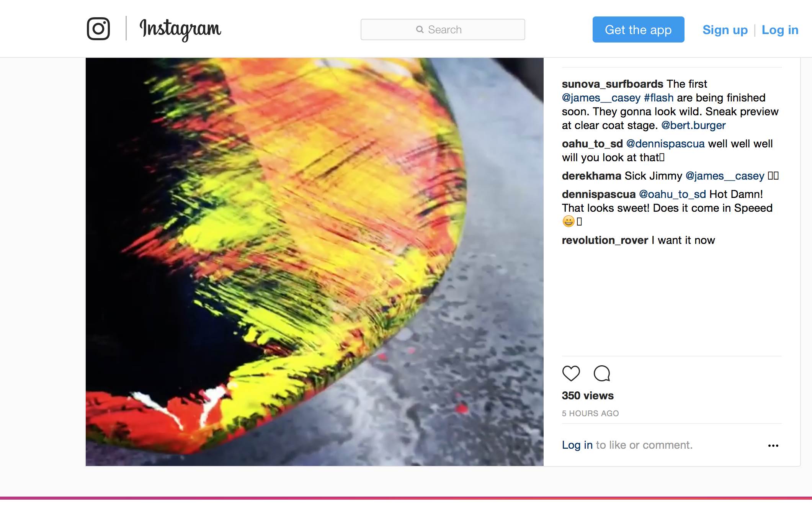
Task: Follow the #flash hashtag link
Action: coord(658,98)
